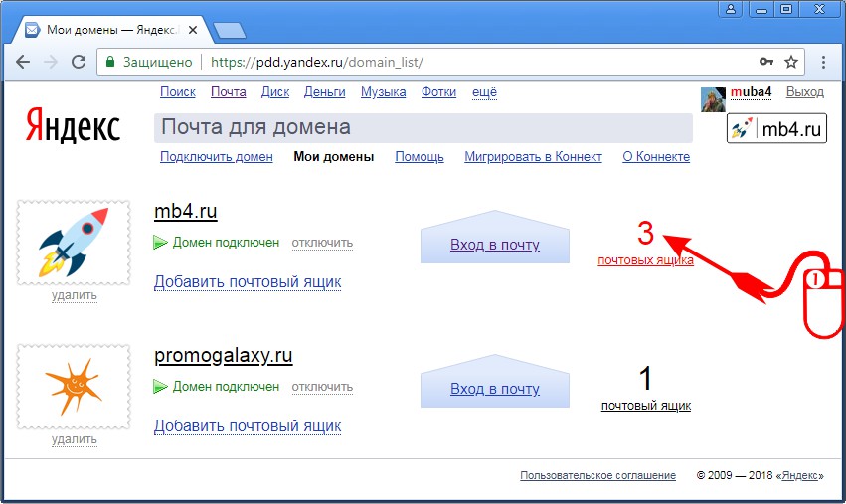Image resolution: width=846 pixels, height=504 pixels.
Task: Click the mb4.ru domain badge button
Action: click(x=776, y=128)
